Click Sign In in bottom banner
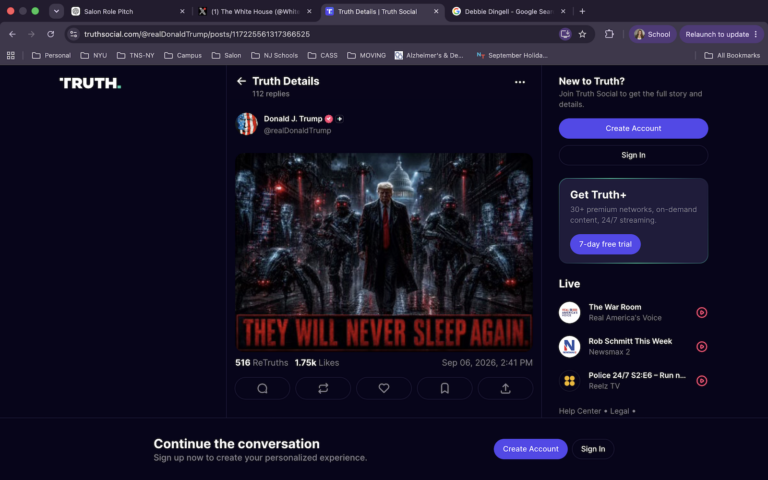The height and width of the screenshot is (480, 768). [593, 449]
